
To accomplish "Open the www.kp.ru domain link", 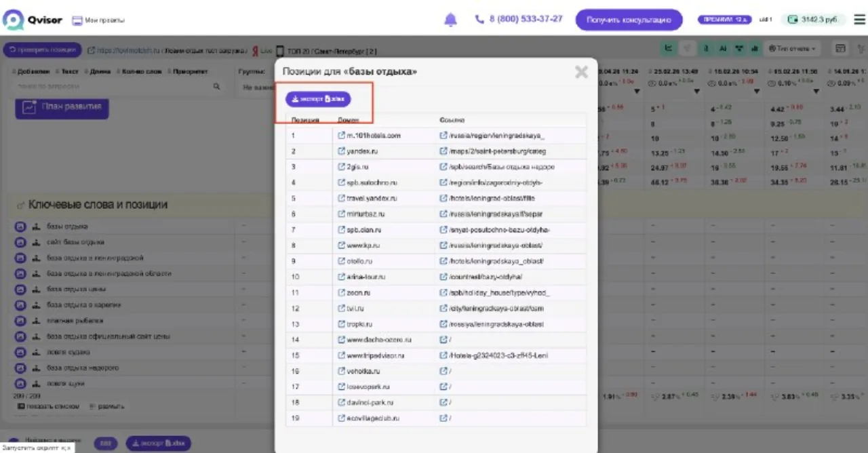I will 363,245.
